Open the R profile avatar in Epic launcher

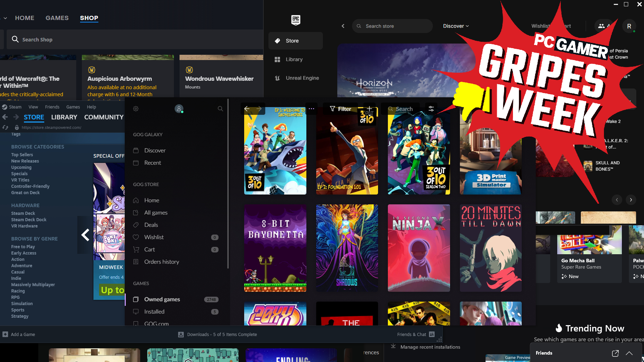pyautogui.click(x=629, y=26)
